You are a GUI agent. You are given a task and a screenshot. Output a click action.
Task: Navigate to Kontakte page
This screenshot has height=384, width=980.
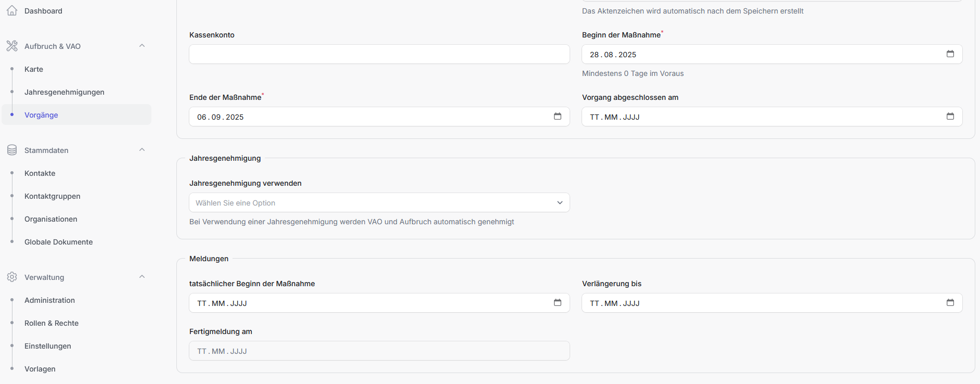(x=40, y=173)
